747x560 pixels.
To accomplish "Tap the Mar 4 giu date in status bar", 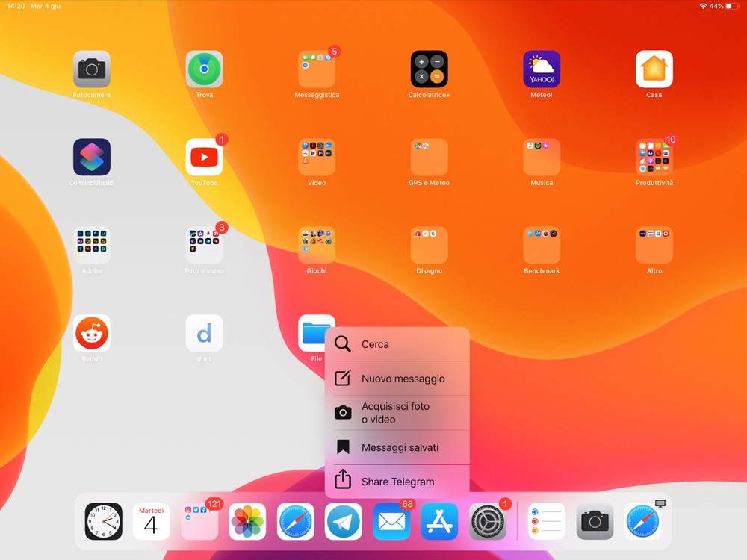I will pos(46,6).
